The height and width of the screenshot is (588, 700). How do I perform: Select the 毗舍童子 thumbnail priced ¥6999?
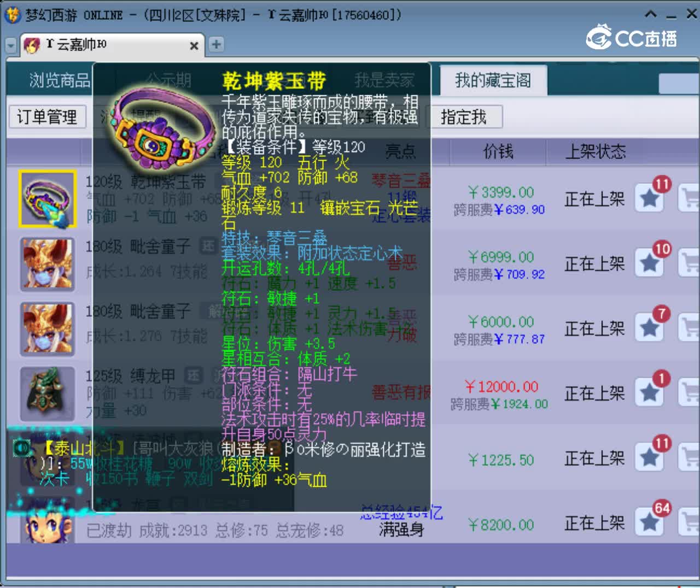tap(47, 264)
